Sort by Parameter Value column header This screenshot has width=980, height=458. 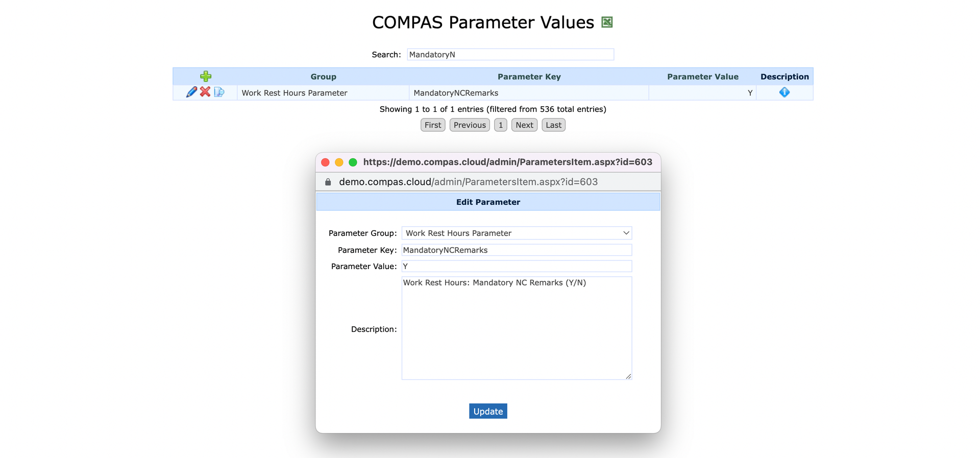click(x=702, y=77)
